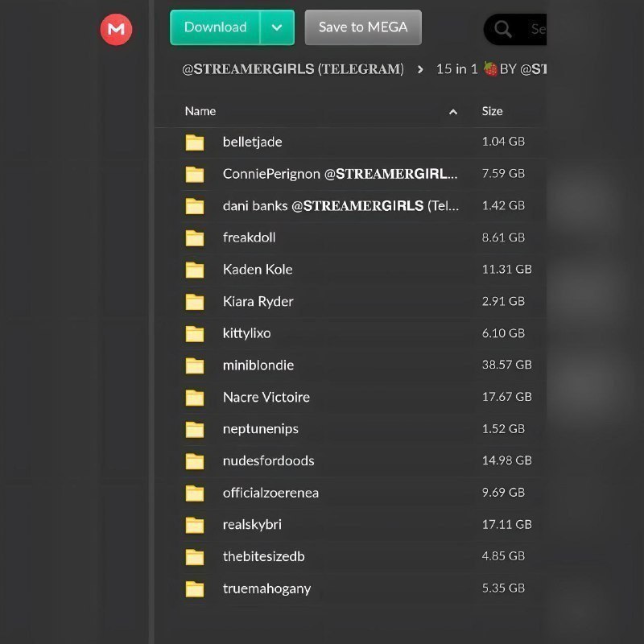Select the kittylixo folder icon
Screen dimensions: 644x644
pos(195,333)
